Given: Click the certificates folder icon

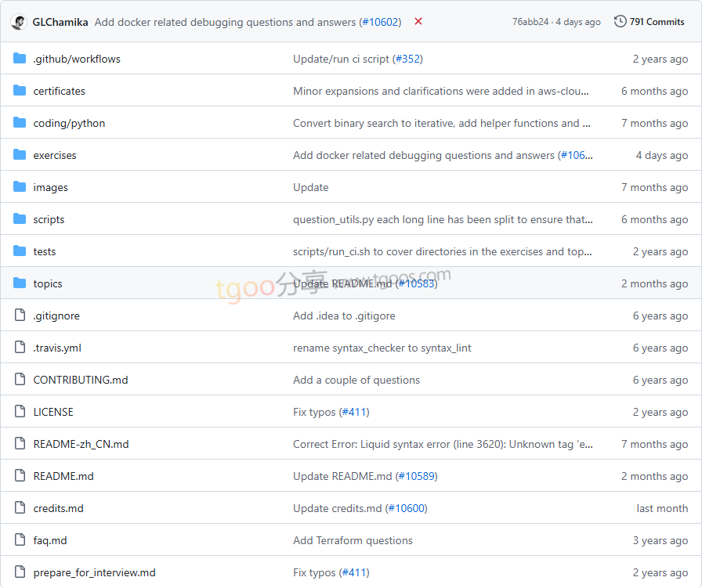Looking at the screenshot, I should pos(20,91).
